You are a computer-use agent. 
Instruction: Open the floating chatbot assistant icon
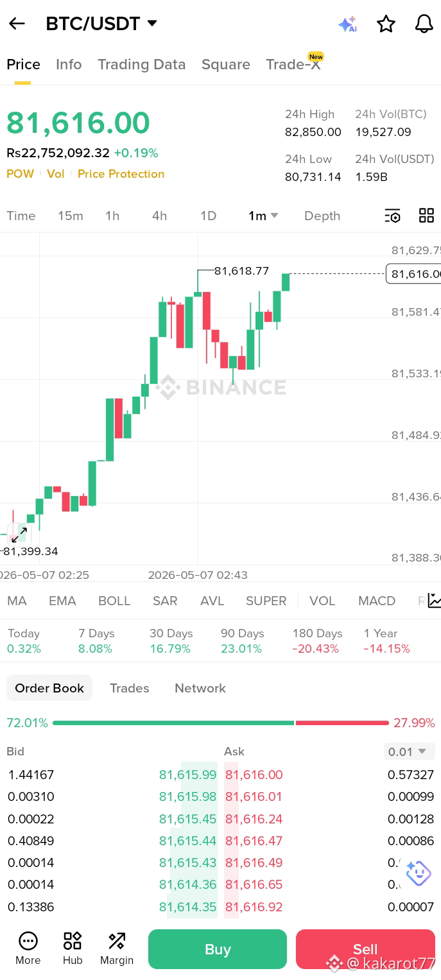pos(419,873)
